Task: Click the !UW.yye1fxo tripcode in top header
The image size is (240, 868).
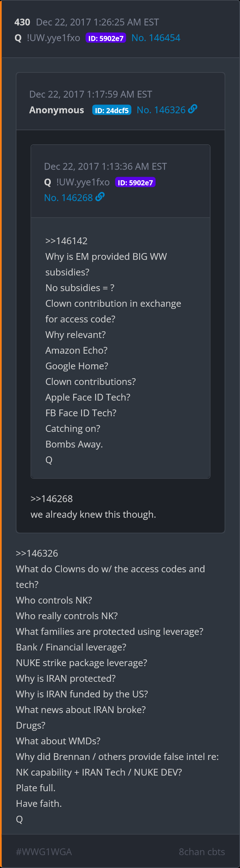Action: pyautogui.click(x=54, y=38)
